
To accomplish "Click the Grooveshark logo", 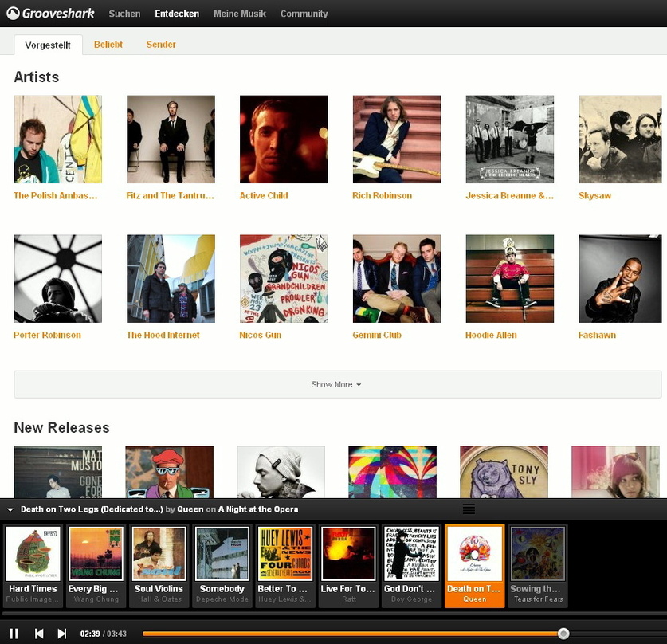I will (x=50, y=14).
